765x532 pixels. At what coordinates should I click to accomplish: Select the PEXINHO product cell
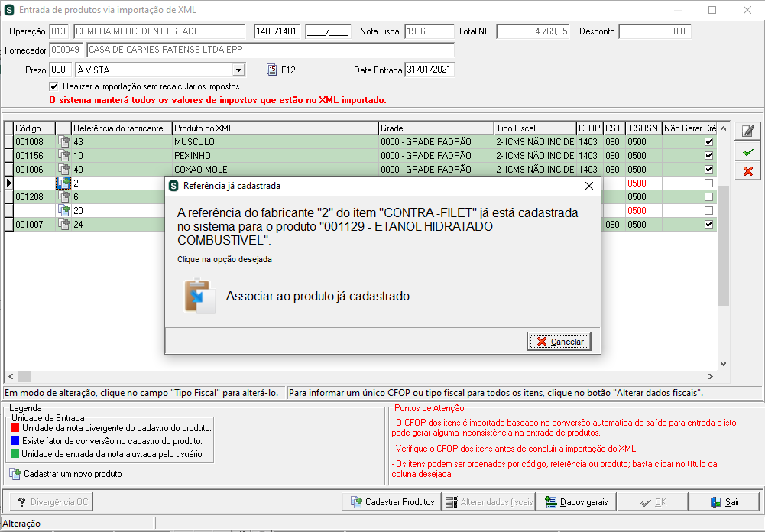click(275, 156)
